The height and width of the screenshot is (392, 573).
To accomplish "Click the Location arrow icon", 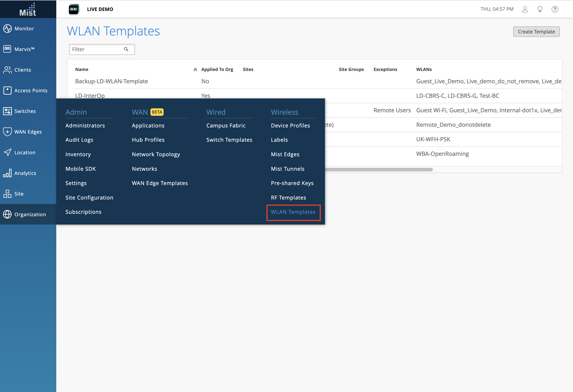I will [x=7, y=152].
